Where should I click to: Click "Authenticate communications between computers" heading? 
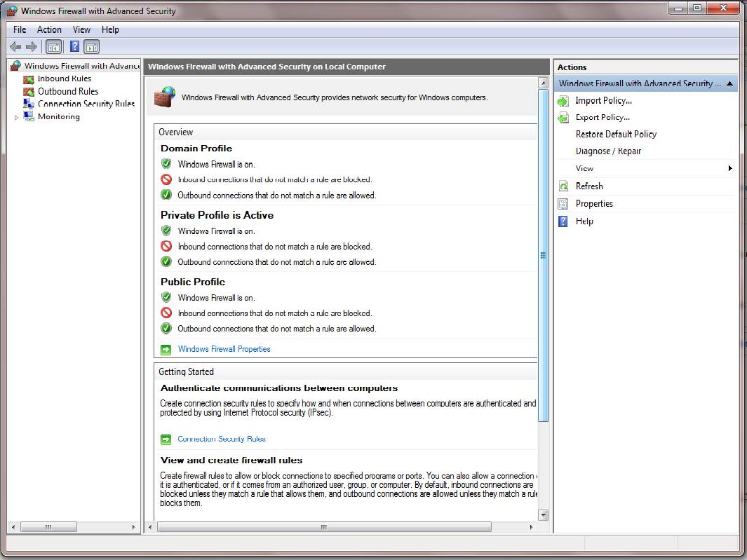(279, 388)
